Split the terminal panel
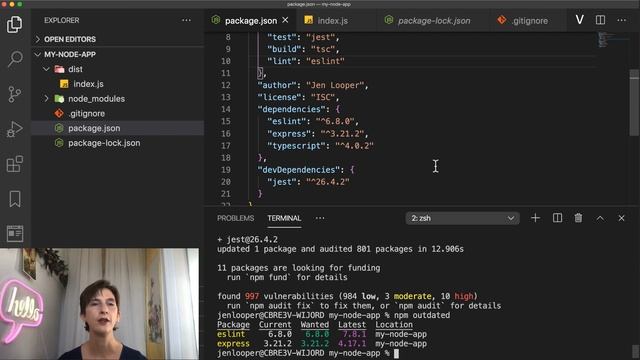 point(557,218)
